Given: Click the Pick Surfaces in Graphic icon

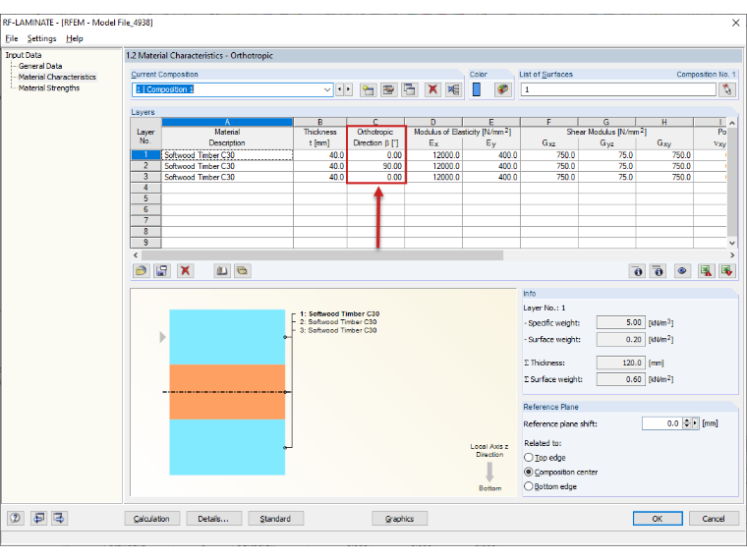Looking at the screenshot, I should pyautogui.click(x=727, y=89).
